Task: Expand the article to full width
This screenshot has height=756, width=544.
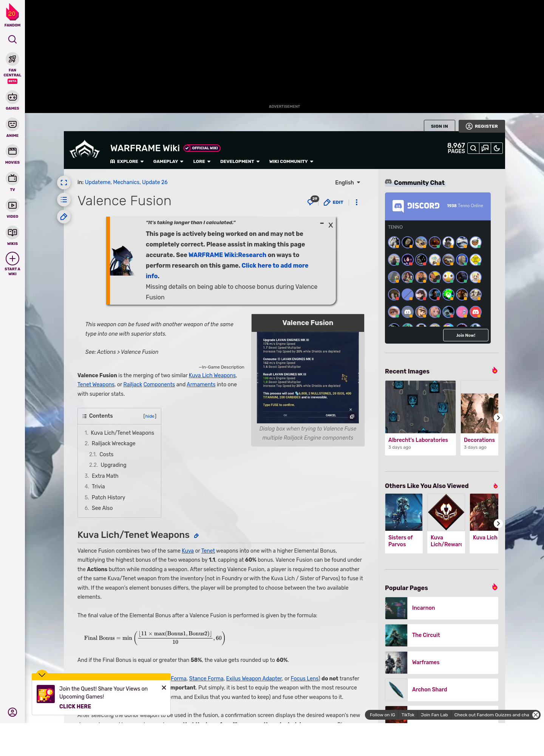Action: (x=64, y=183)
